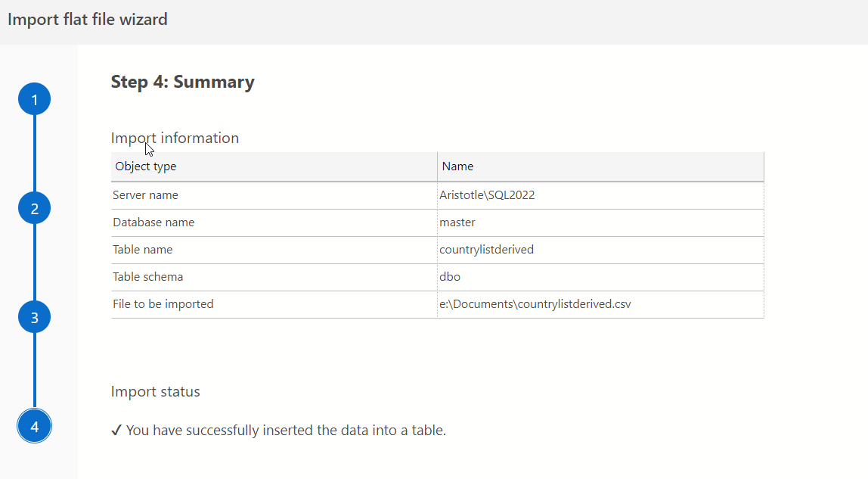Click the Step 4: Summary heading
This screenshot has height=479, width=868.
(x=182, y=82)
